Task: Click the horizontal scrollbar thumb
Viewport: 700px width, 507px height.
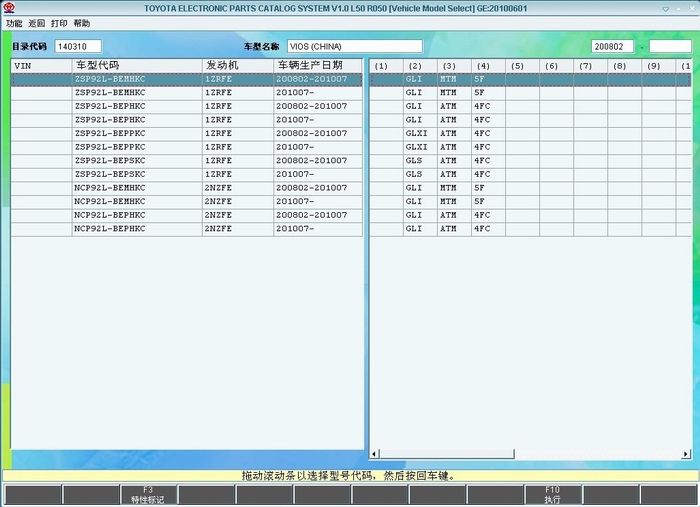Action: [447, 454]
